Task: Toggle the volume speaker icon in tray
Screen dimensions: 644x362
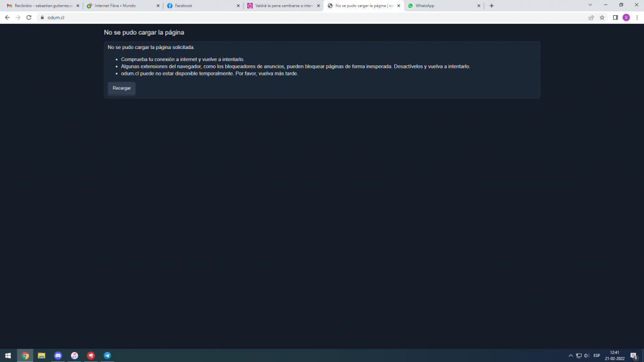Action: click(x=587, y=356)
